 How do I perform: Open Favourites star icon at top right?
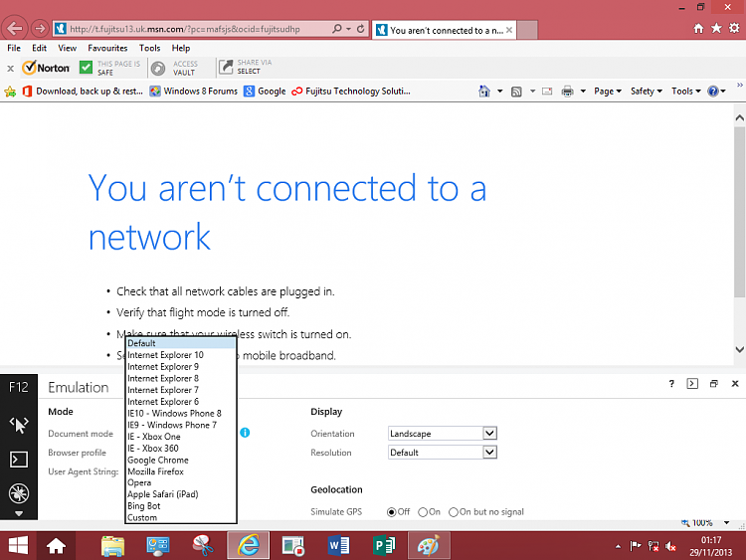(x=716, y=29)
